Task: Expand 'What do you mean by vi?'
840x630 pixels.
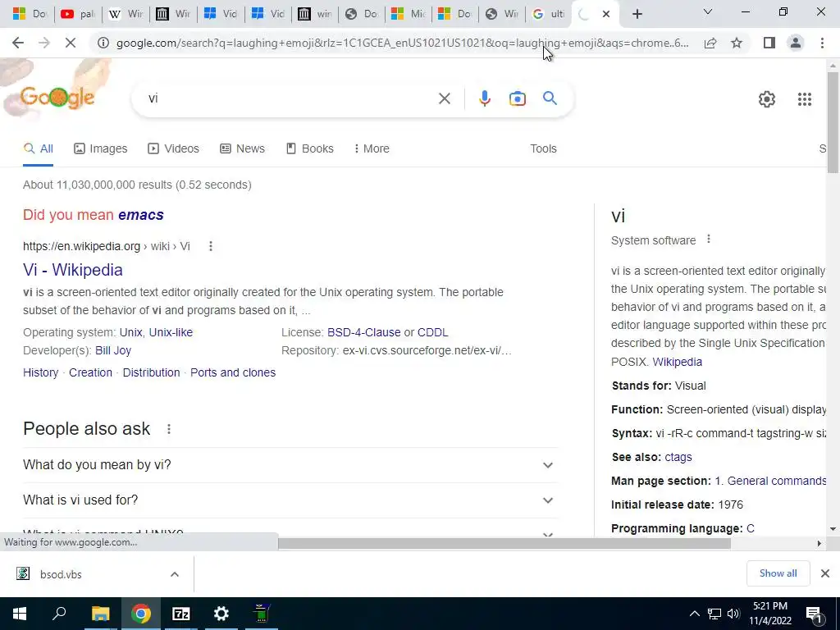Action: pyautogui.click(x=290, y=465)
